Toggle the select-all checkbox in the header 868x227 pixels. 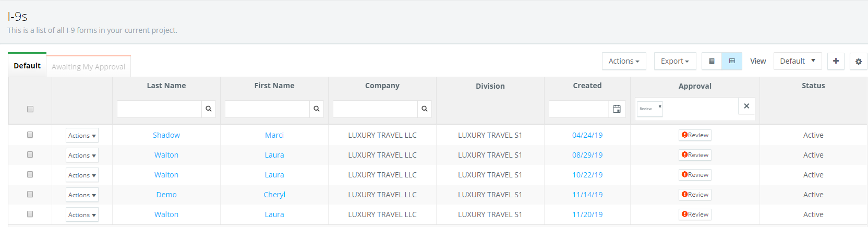pos(30,109)
